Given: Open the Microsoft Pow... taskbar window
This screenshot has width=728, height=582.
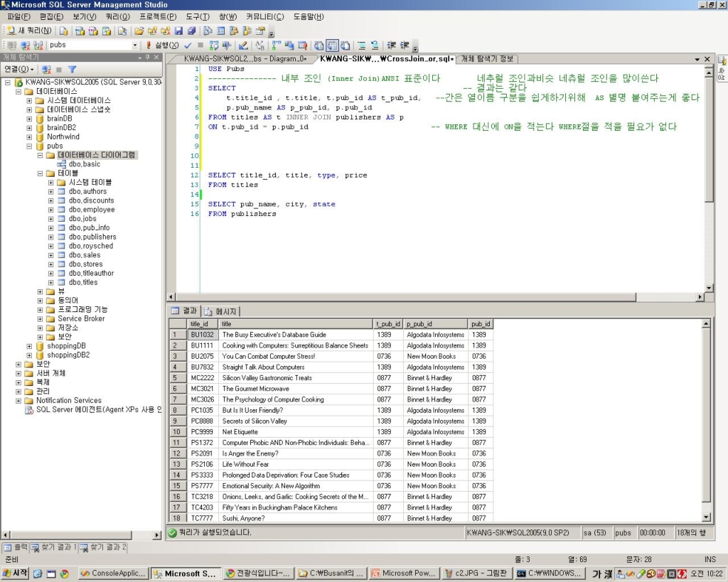Looking at the screenshot, I should click(x=404, y=574).
